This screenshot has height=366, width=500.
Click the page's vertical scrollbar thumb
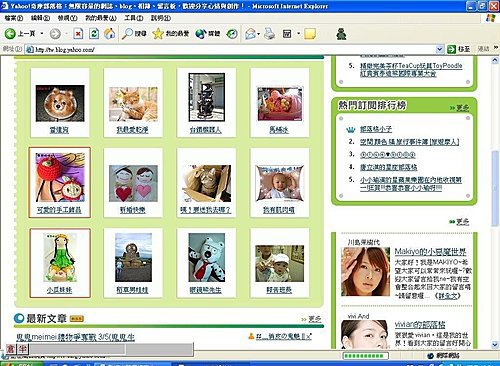[495, 189]
